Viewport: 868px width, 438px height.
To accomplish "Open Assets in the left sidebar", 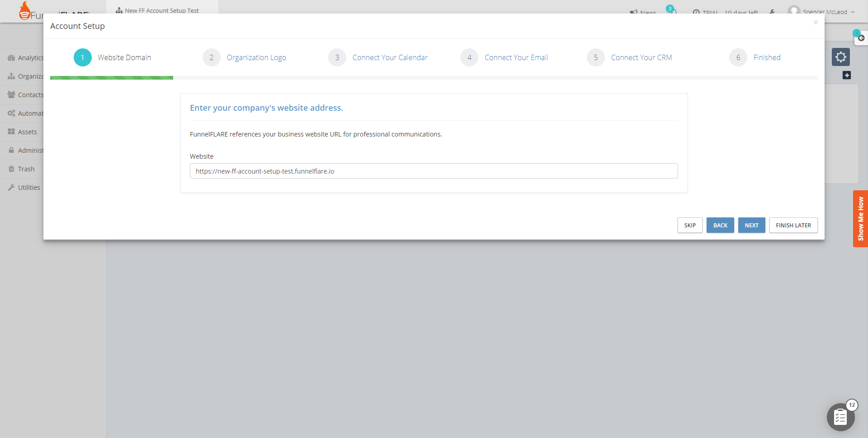I will click(28, 132).
